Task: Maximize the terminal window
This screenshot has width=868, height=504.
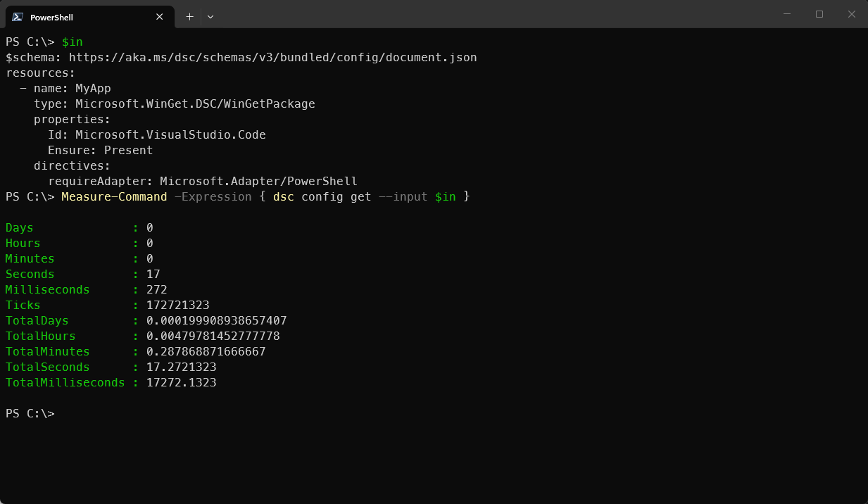Action: [x=819, y=14]
